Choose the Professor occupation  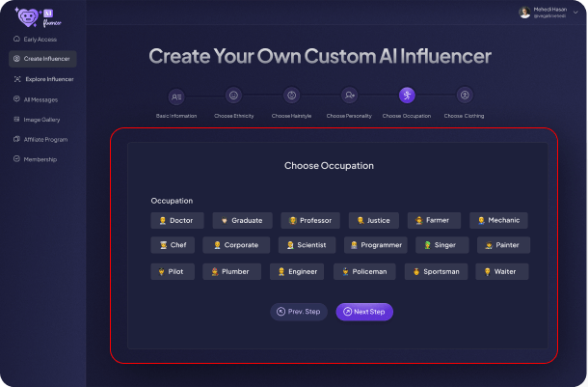point(310,220)
